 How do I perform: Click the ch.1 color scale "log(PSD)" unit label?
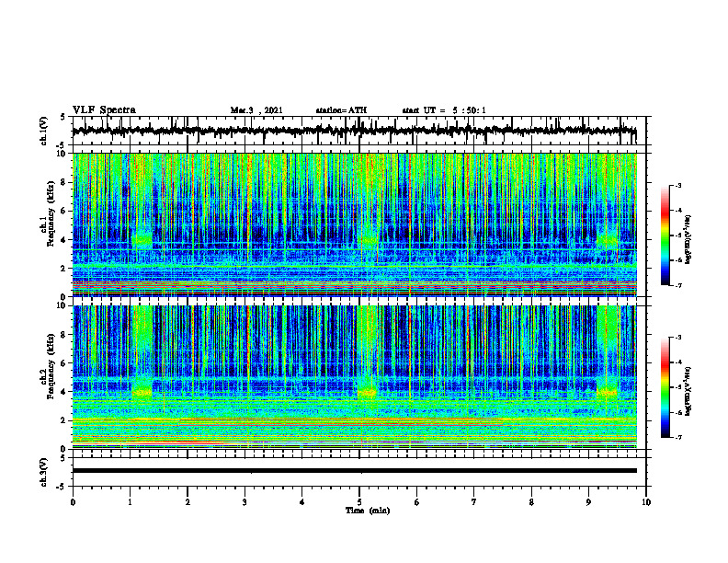(x=688, y=240)
